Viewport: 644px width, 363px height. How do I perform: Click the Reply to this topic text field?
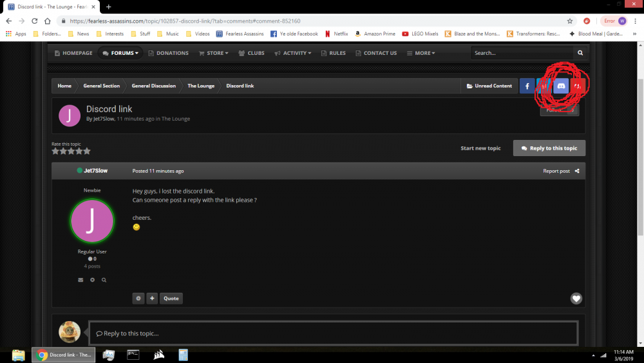point(334,333)
